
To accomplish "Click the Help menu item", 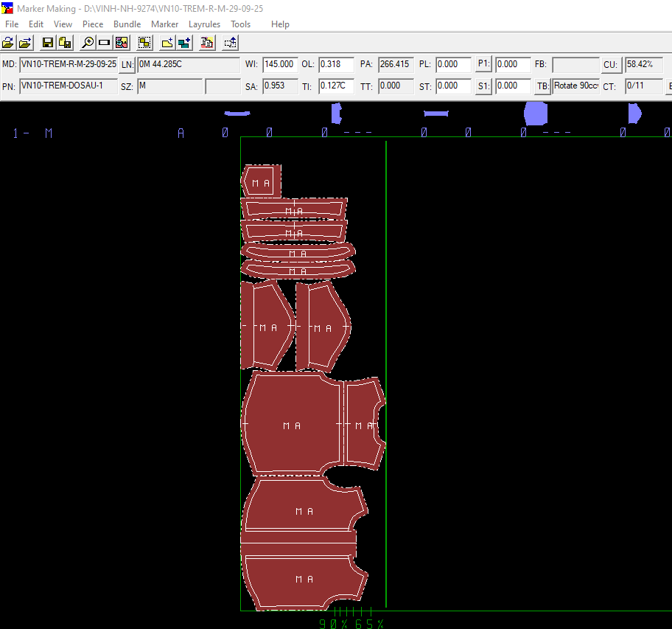I will pyautogui.click(x=280, y=24).
